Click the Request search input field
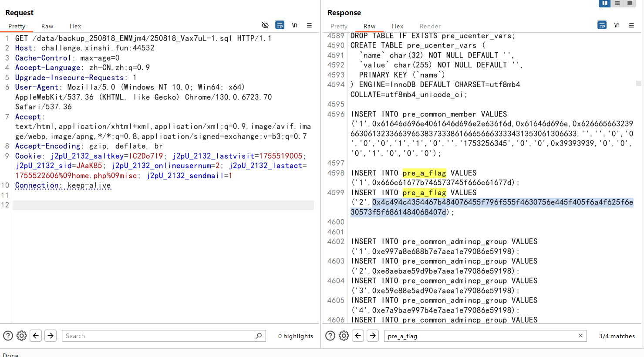This screenshot has height=357, width=644. coord(159,336)
